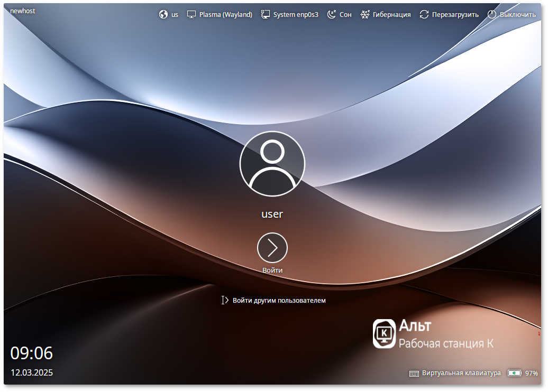Click the network connection icon
548x392 pixels.
pyautogui.click(x=266, y=15)
